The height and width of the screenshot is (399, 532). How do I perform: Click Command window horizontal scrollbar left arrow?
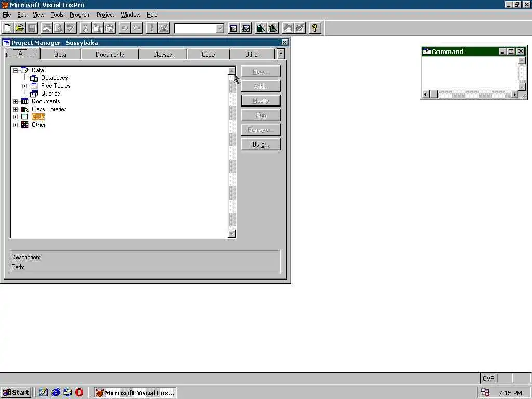click(x=425, y=95)
